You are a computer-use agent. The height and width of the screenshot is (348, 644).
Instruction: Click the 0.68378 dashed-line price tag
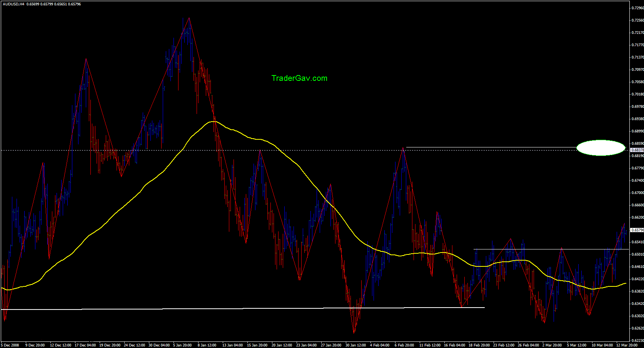click(637, 150)
